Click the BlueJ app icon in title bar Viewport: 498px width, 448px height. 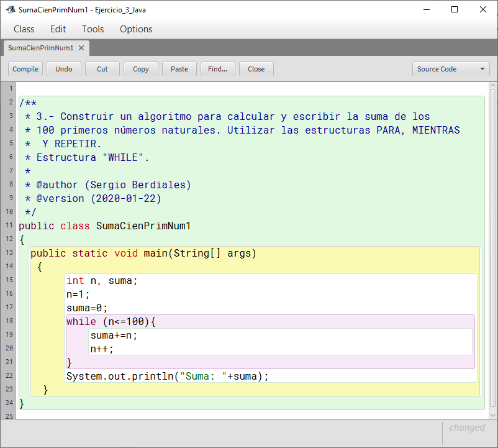(x=10, y=10)
